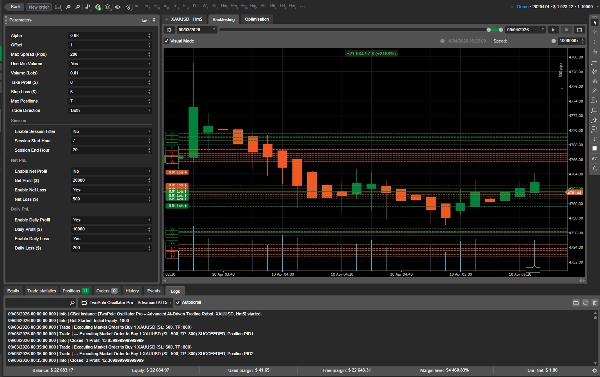Click the bottom icon of the right drawing toolbar
Image resolution: width=600 pixels, height=377 pixels.
point(595,168)
